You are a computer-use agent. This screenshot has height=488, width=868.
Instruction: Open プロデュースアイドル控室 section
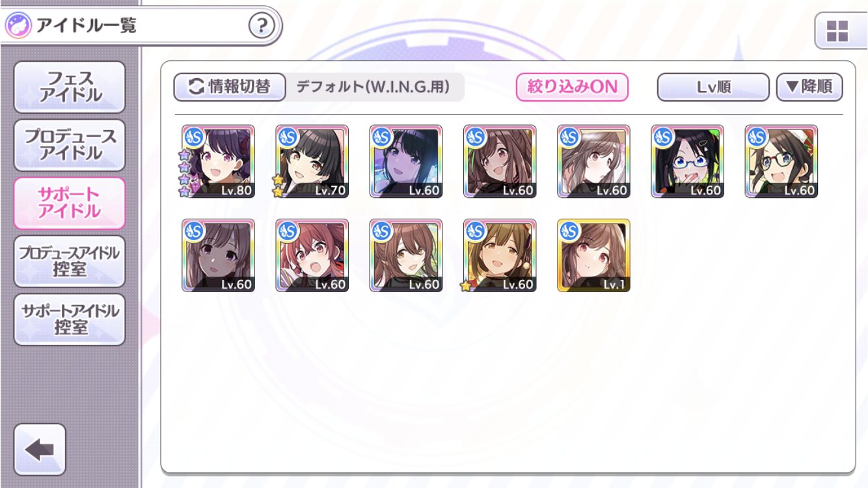pos(70,261)
